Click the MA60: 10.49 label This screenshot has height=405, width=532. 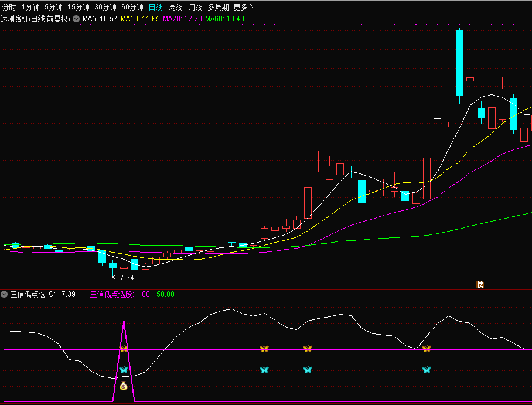click(x=224, y=19)
